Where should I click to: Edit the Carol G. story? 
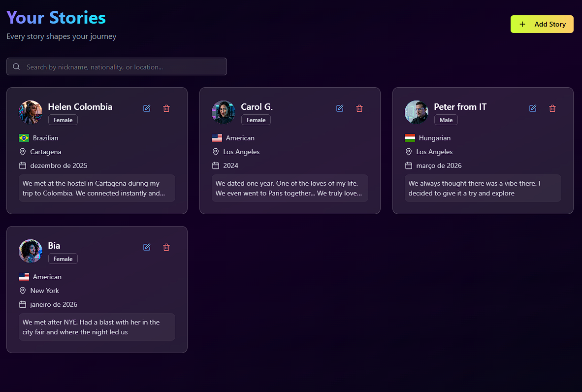point(340,108)
